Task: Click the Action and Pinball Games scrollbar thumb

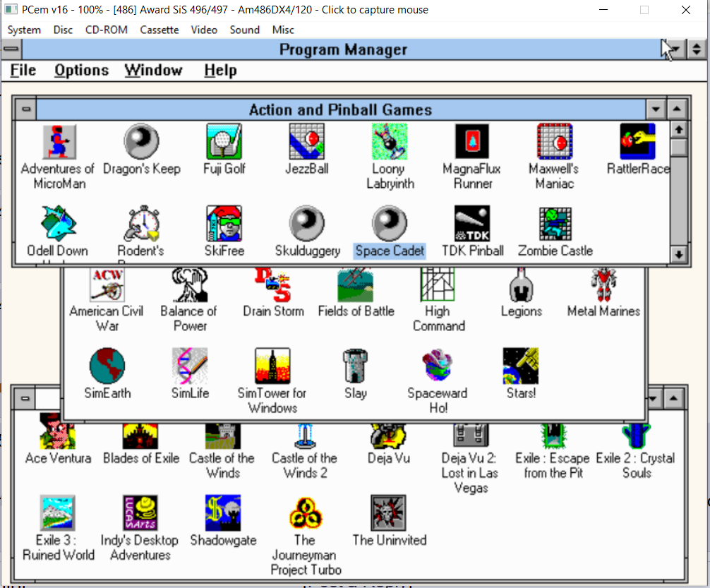Action: tap(678, 148)
